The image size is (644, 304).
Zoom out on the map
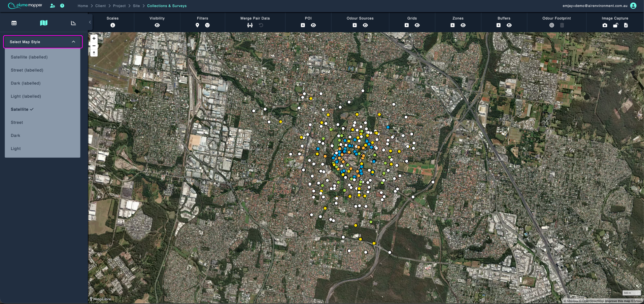[x=94, y=46]
